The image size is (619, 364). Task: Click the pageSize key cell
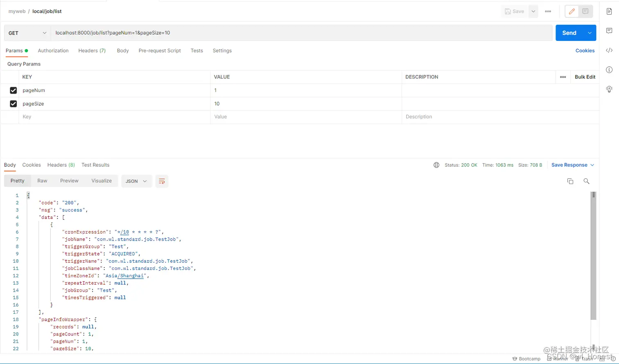tap(115, 104)
